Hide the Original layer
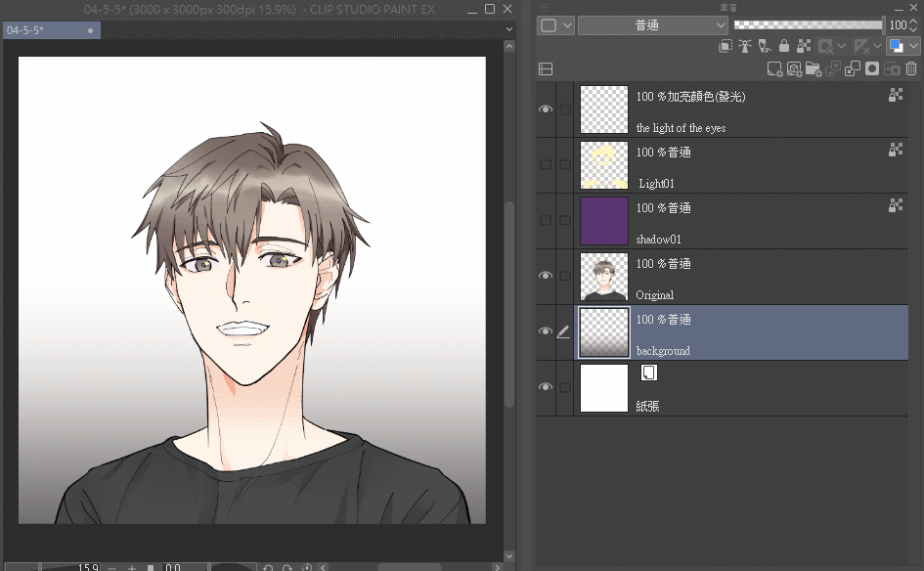The width and height of the screenshot is (924, 571). click(546, 277)
